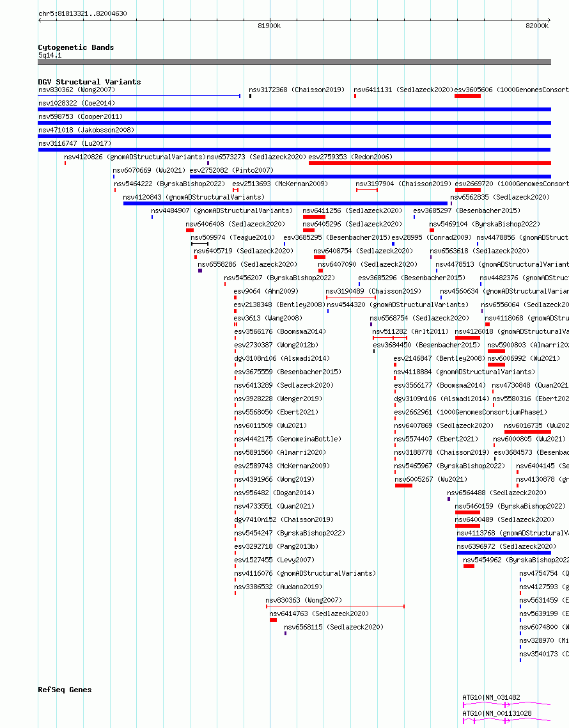Click nsv6411131 (Sedlazeck2020) label

[403, 90]
